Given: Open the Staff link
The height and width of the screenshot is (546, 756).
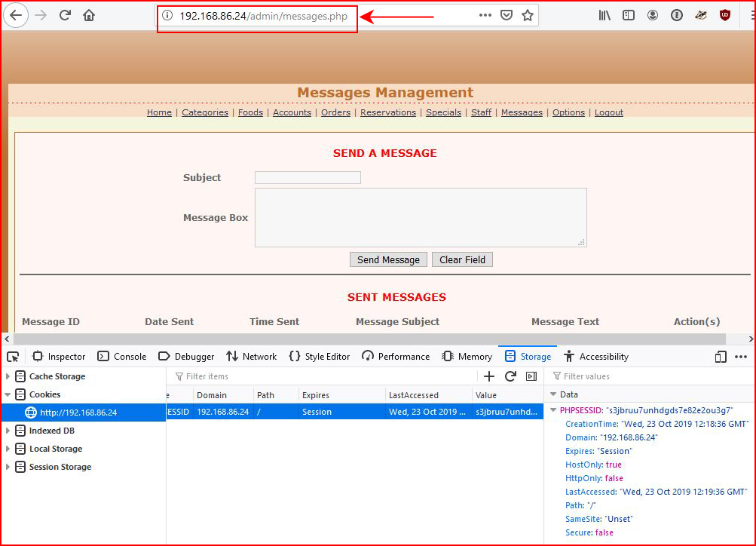Looking at the screenshot, I should 481,112.
